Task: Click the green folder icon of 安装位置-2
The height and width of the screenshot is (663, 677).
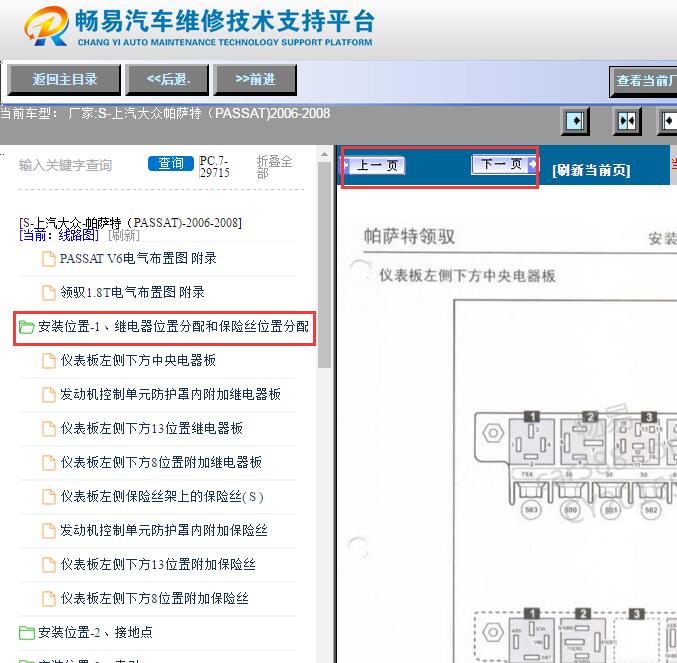Action: point(26,633)
